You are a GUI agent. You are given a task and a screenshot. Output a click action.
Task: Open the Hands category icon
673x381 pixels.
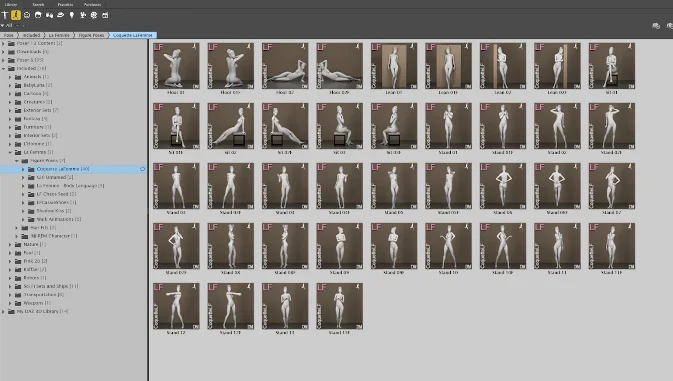pyautogui.click(x=49, y=15)
